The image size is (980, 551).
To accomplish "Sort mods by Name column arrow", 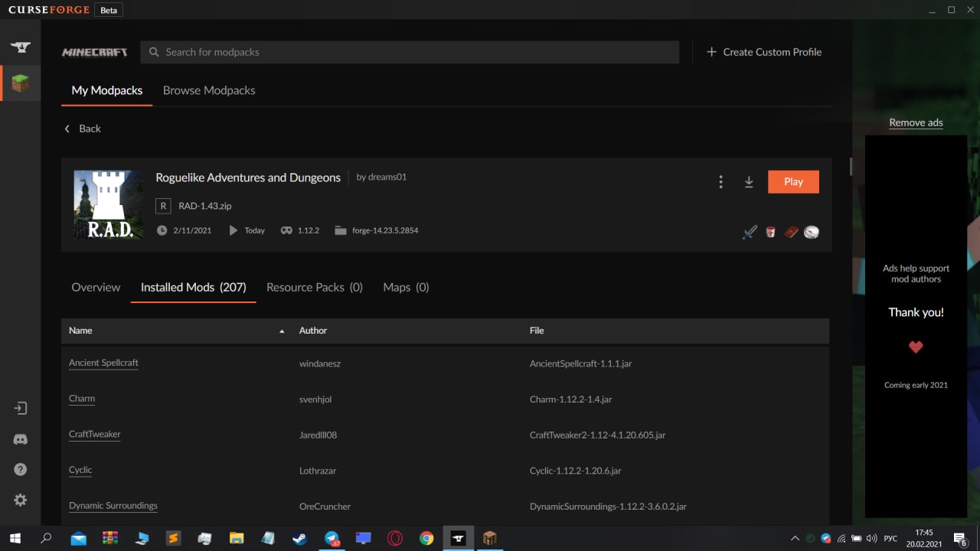I will (282, 331).
